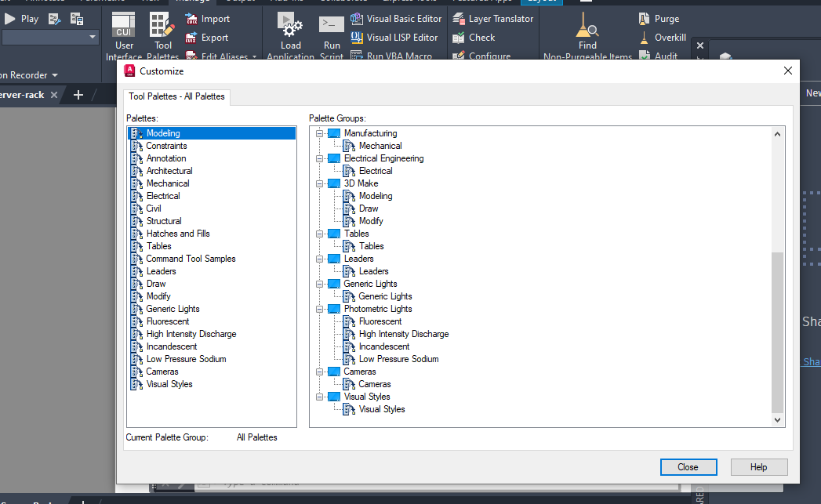Viewport: 821px width, 504px height.
Task: Click the Palette Groups scrollbar thumb
Action: tap(778, 332)
